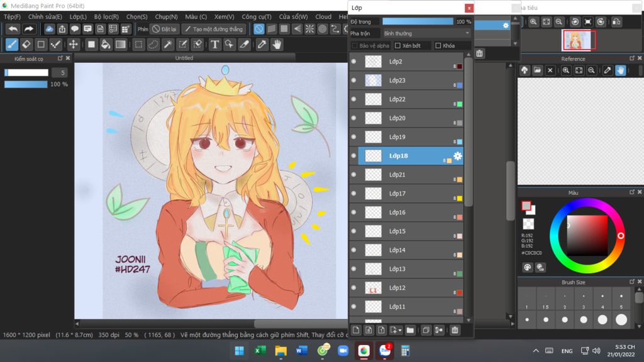Select the Bucket fill tool
This screenshot has width=644, height=362.
(106, 45)
